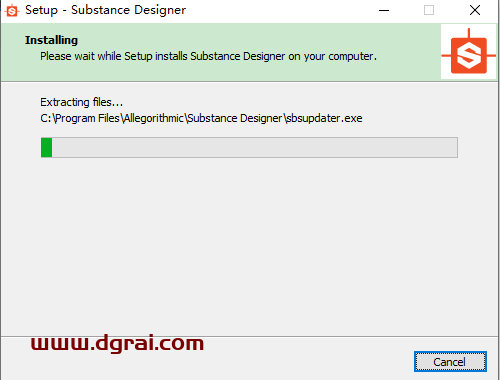500x380 pixels.
Task: Click the 'Setup - Substance Designer' window title
Action: tap(105, 10)
